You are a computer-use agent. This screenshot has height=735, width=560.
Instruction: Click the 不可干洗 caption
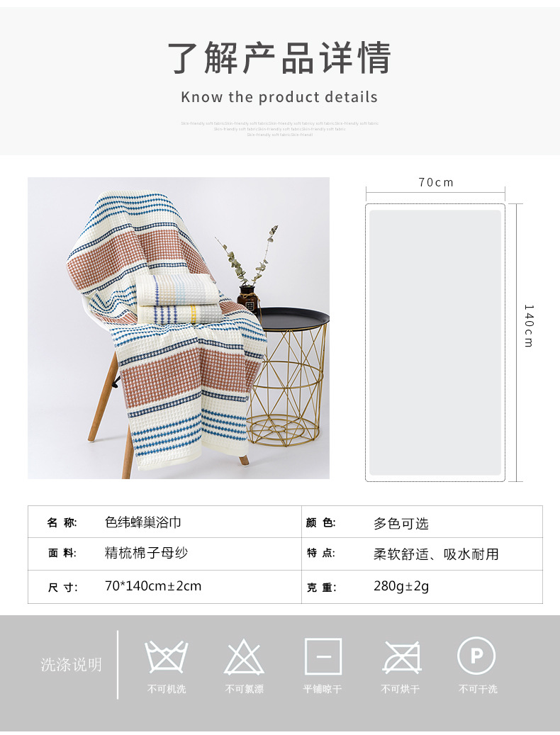click(x=478, y=689)
